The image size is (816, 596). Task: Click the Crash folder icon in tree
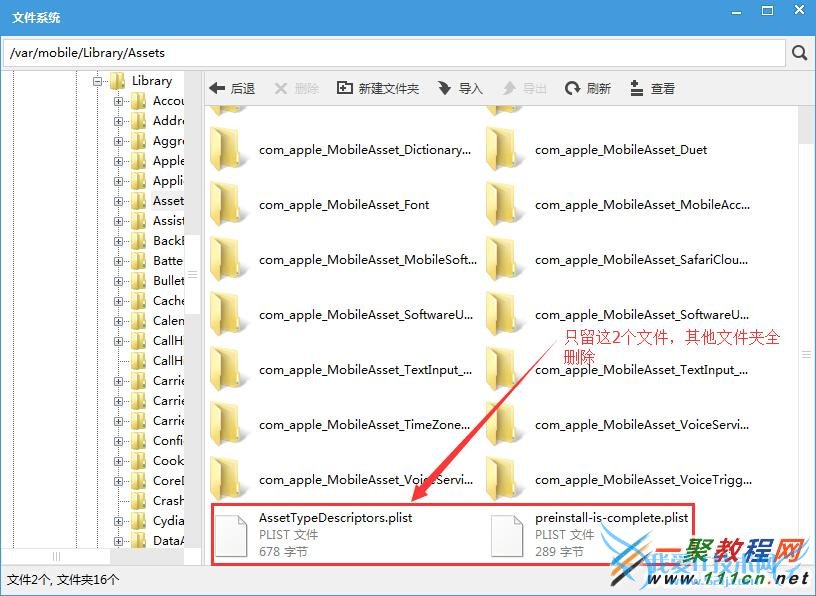tap(138, 501)
